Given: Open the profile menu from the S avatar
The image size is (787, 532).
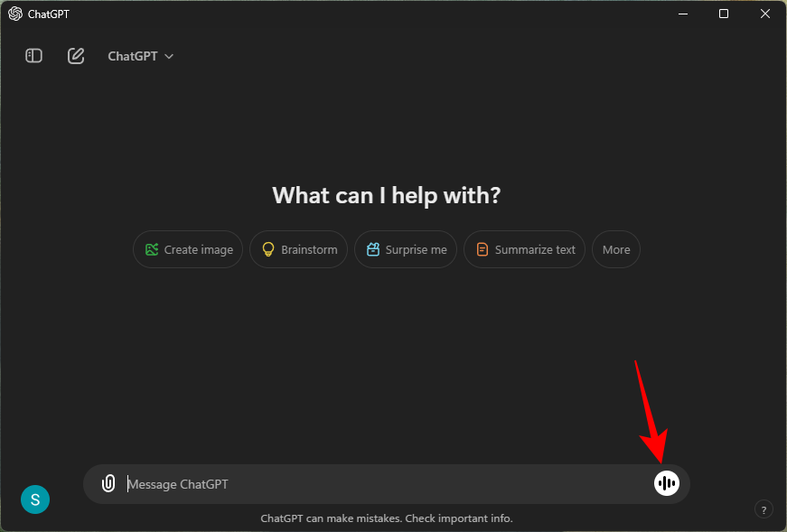Looking at the screenshot, I should tap(35, 498).
